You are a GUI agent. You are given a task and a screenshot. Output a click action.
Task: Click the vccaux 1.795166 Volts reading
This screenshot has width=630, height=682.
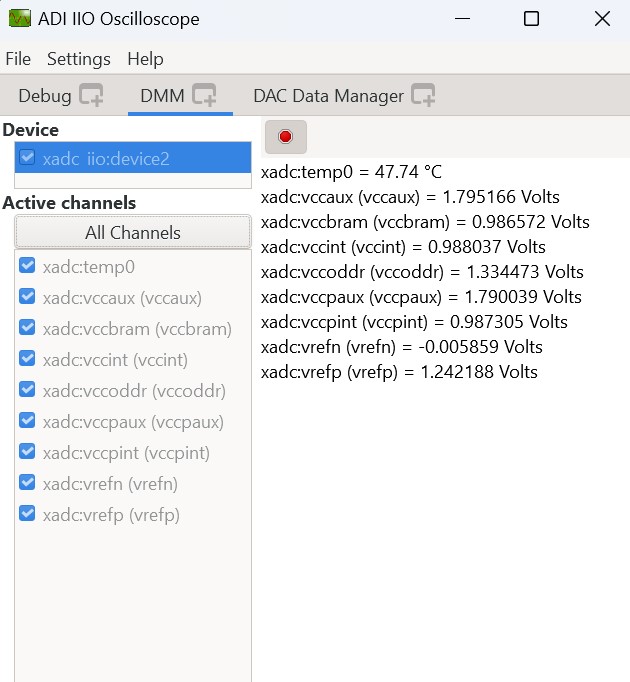pos(410,197)
